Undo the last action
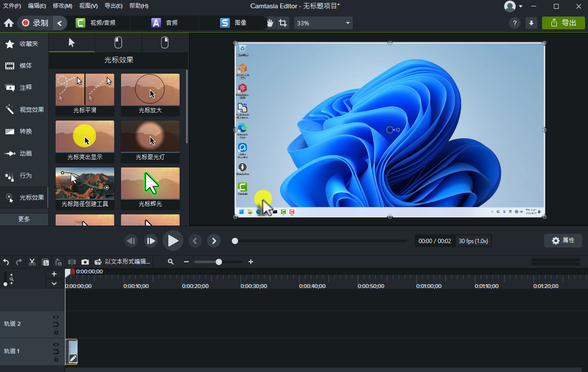 point(6,262)
